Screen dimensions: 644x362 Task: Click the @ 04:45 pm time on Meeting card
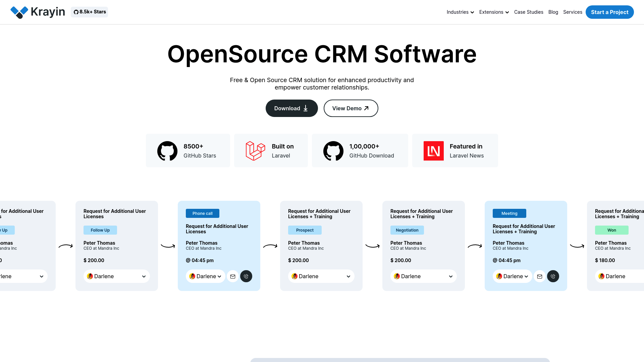pos(506,260)
